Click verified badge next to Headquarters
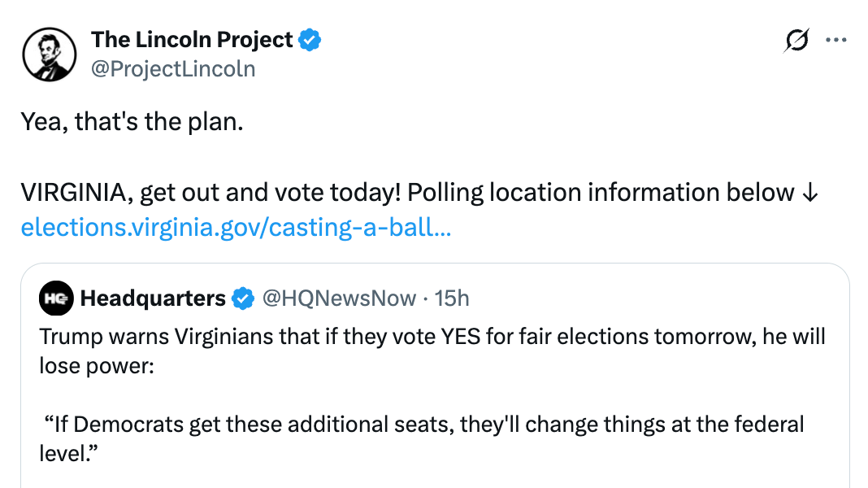 tap(242, 298)
